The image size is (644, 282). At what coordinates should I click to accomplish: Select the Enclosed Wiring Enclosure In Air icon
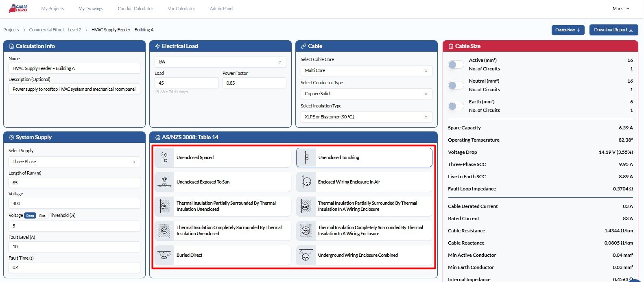tap(306, 182)
